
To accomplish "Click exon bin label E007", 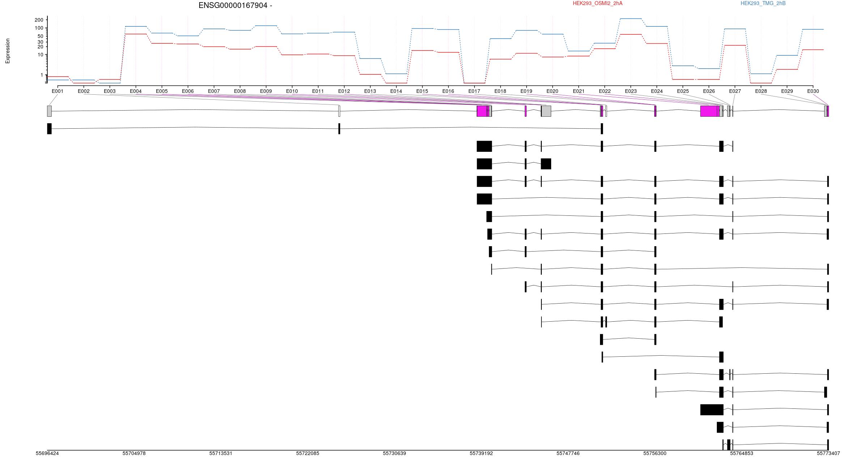I will click(214, 91).
